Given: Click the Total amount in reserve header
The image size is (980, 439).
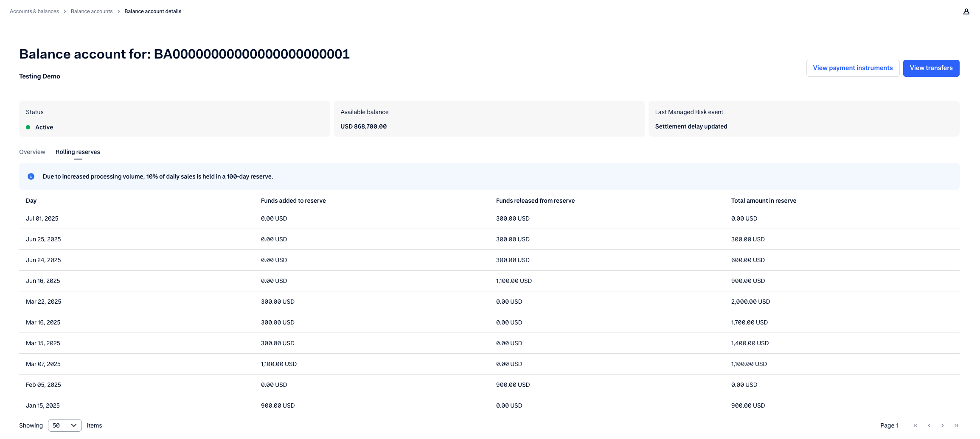Looking at the screenshot, I should [764, 201].
